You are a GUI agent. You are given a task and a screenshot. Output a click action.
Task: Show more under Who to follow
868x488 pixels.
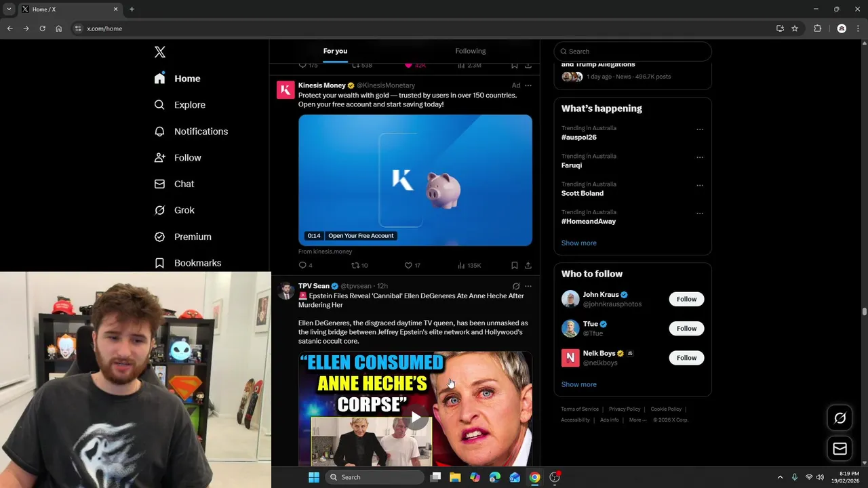tap(578, 384)
